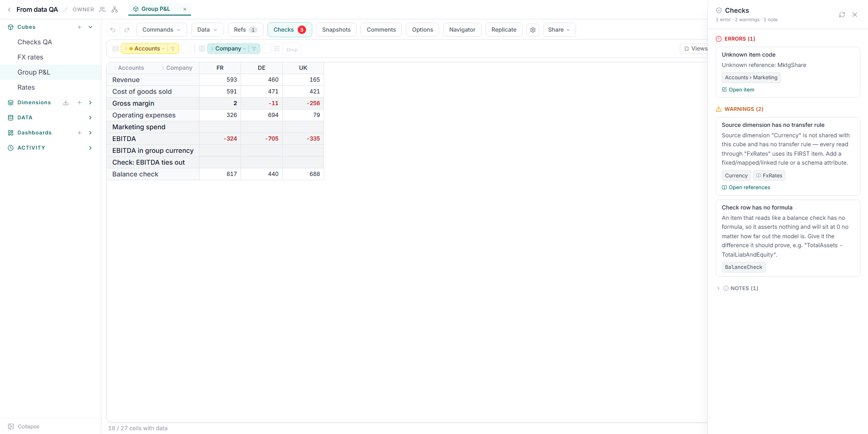Close the Group P&L tab

coord(185,9)
